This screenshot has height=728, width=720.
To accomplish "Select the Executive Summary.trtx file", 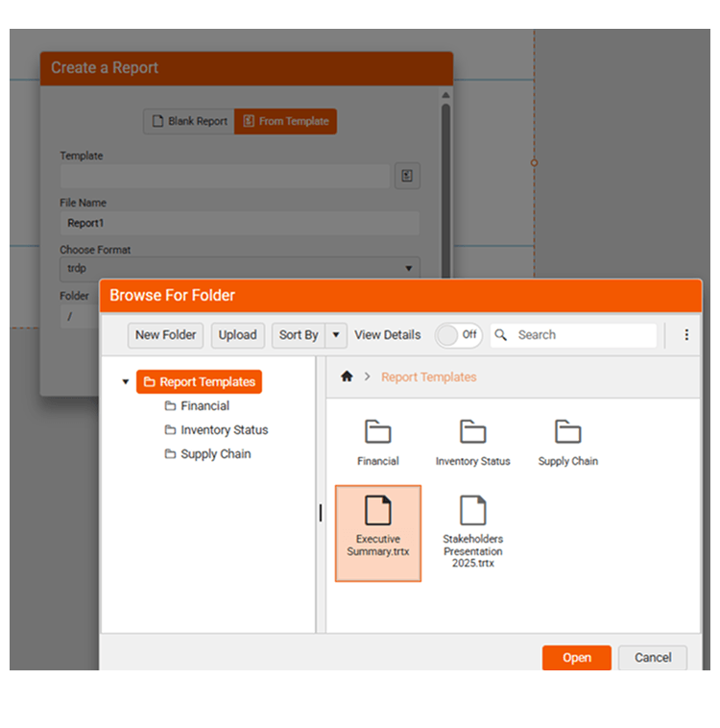I will coord(378,533).
